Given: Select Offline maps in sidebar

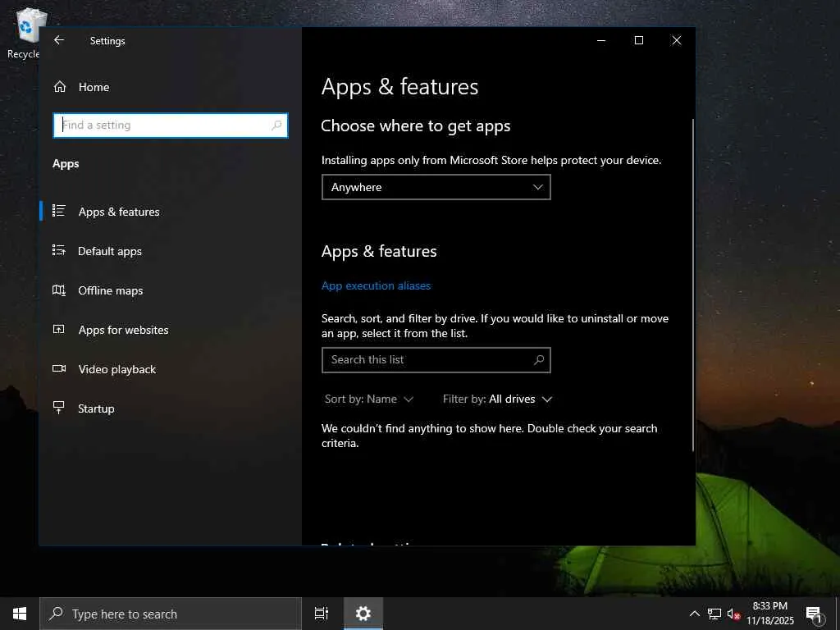Looking at the screenshot, I should pos(171,290).
